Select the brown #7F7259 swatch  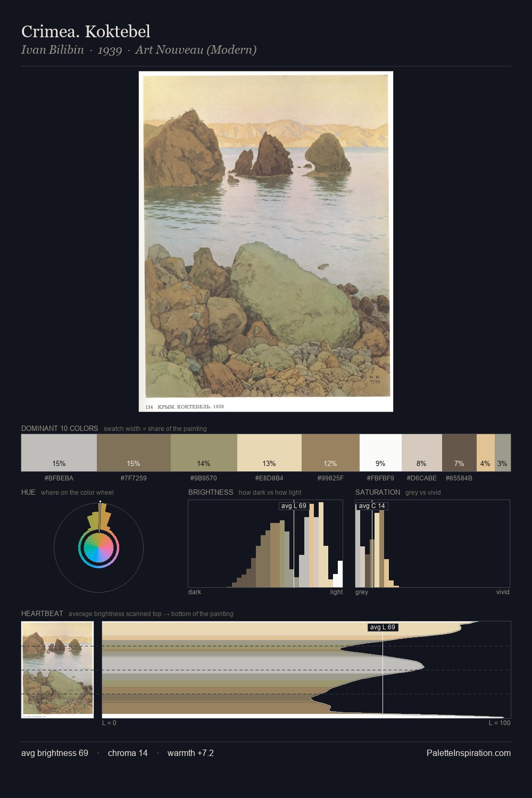tap(134, 453)
